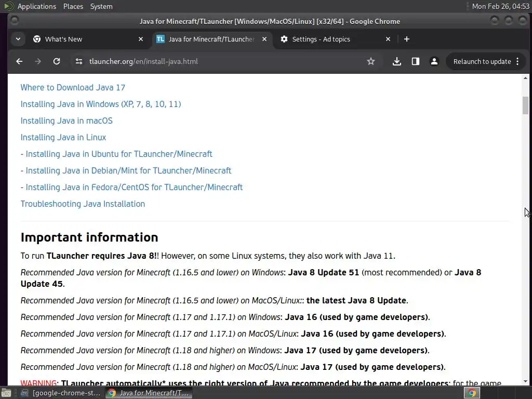This screenshot has height=399, width=532.
Task: Click the Applications menu logo icon
Action: (x=8, y=6)
